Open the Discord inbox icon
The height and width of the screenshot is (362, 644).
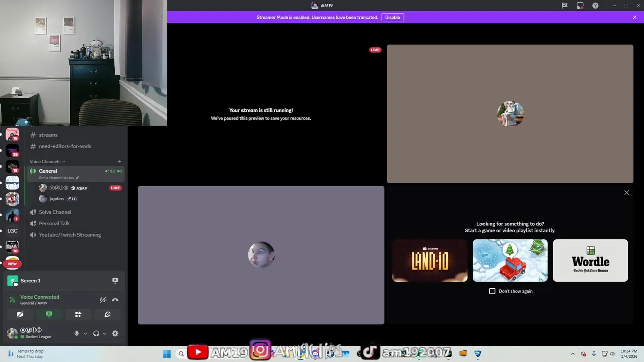(x=580, y=6)
